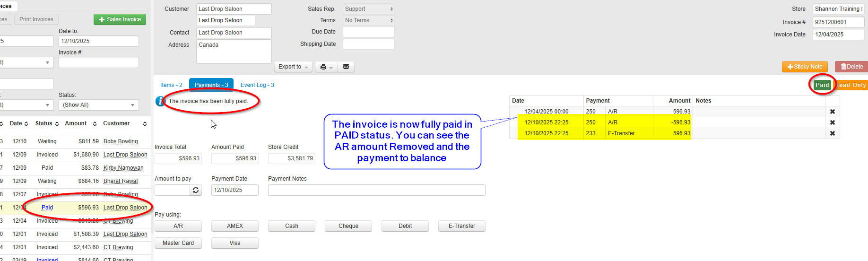The image size is (868, 261).
Task: Remove the -596.93 A/R payment row
Action: (x=833, y=122)
